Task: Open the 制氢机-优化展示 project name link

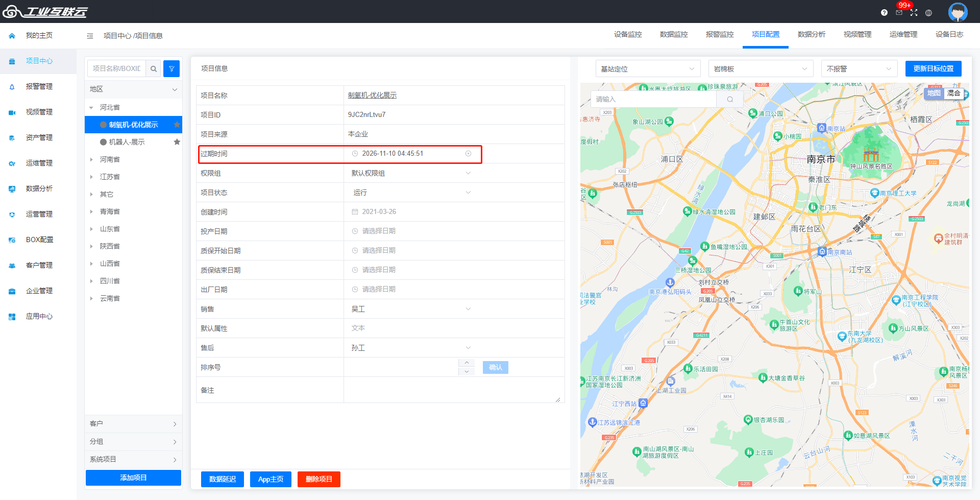Action: pyautogui.click(x=372, y=96)
